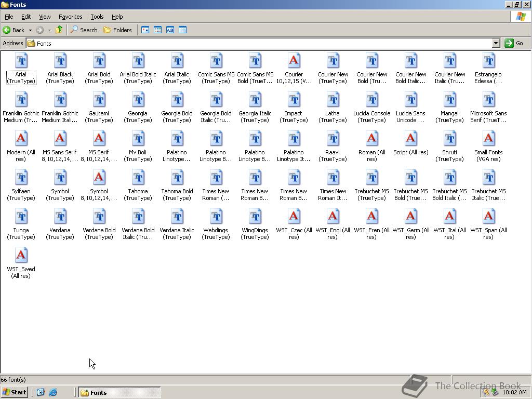
Task: Switch to Large Icons view
Action: (145, 30)
